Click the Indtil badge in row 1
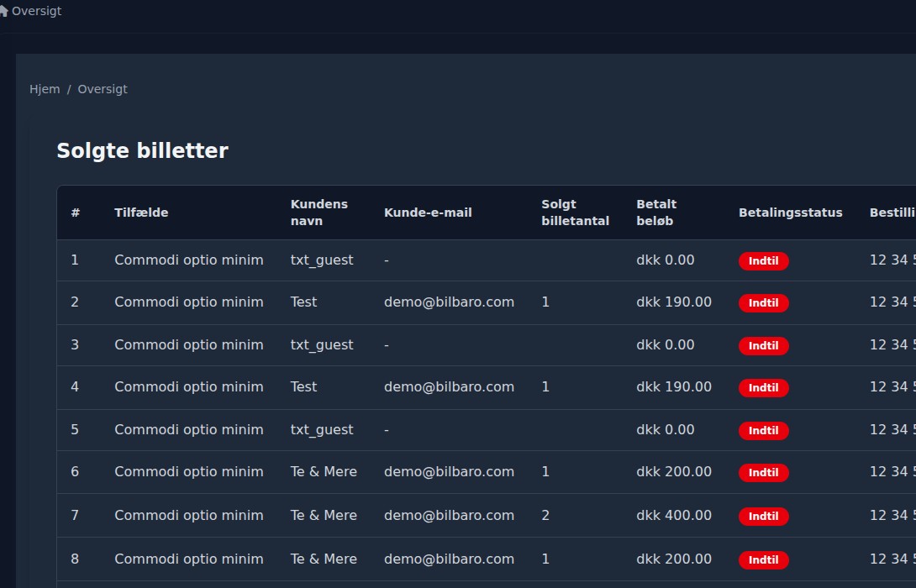916x588 pixels. pos(764,261)
